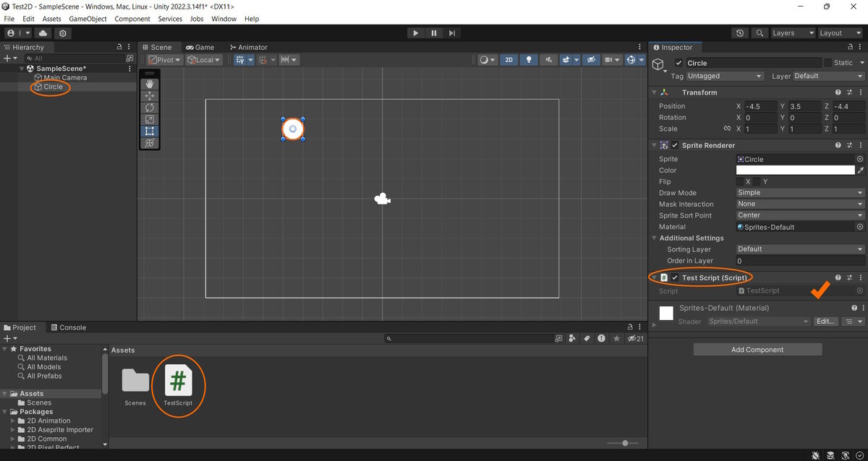
Task: Select the Rect tool
Action: pos(150,132)
